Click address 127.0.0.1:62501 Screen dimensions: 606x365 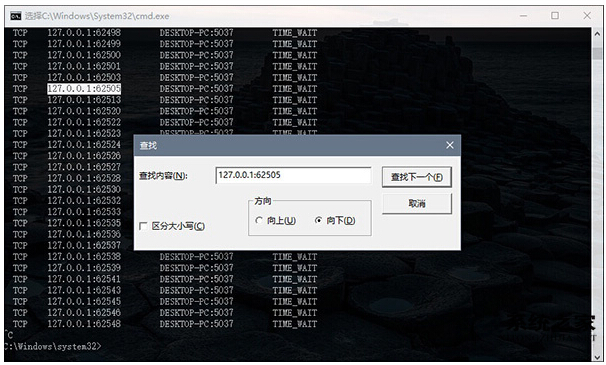[84, 66]
